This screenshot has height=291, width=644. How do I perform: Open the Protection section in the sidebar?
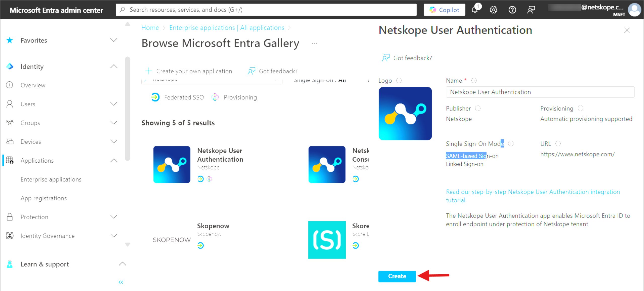(34, 217)
